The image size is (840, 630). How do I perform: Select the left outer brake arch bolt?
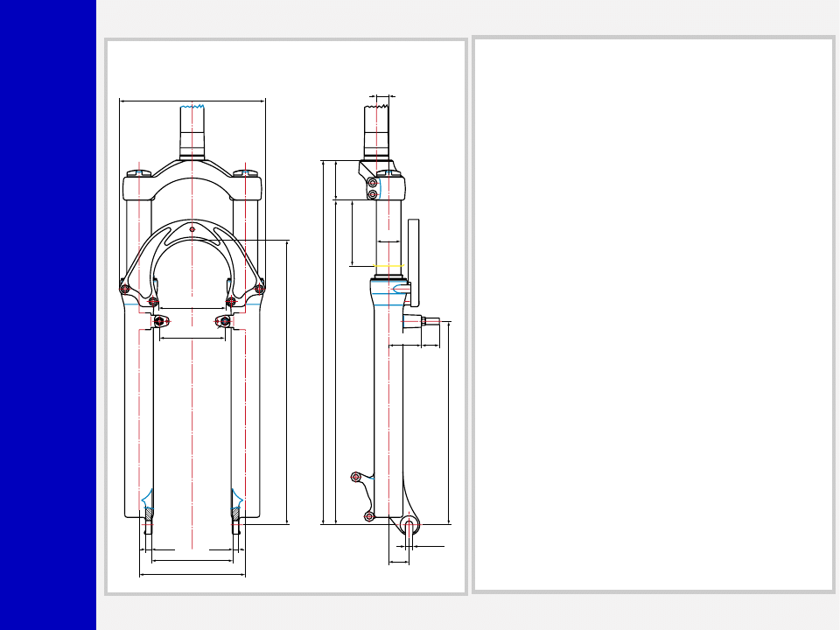tap(124, 289)
